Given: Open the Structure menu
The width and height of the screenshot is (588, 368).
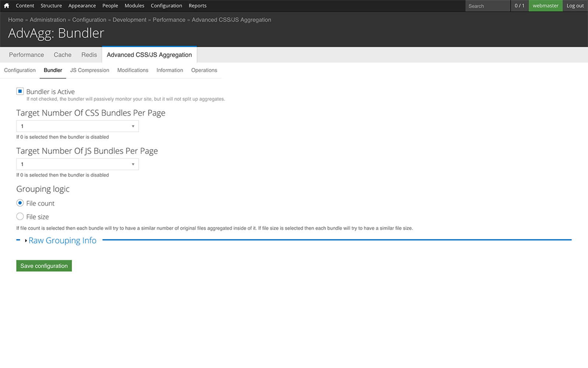Looking at the screenshot, I should pyautogui.click(x=51, y=6).
